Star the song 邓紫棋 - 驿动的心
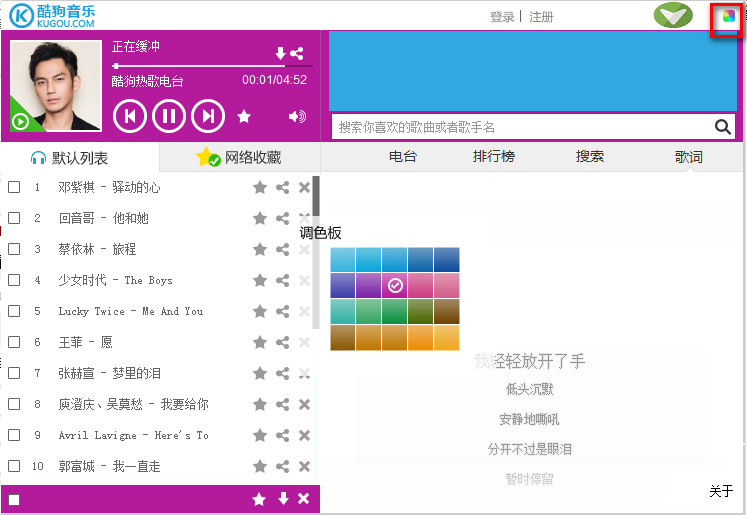 click(x=260, y=187)
